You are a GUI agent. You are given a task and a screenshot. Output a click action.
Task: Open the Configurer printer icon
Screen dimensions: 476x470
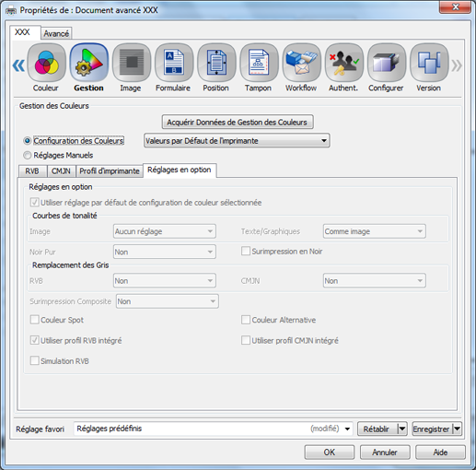coord(387,63)
